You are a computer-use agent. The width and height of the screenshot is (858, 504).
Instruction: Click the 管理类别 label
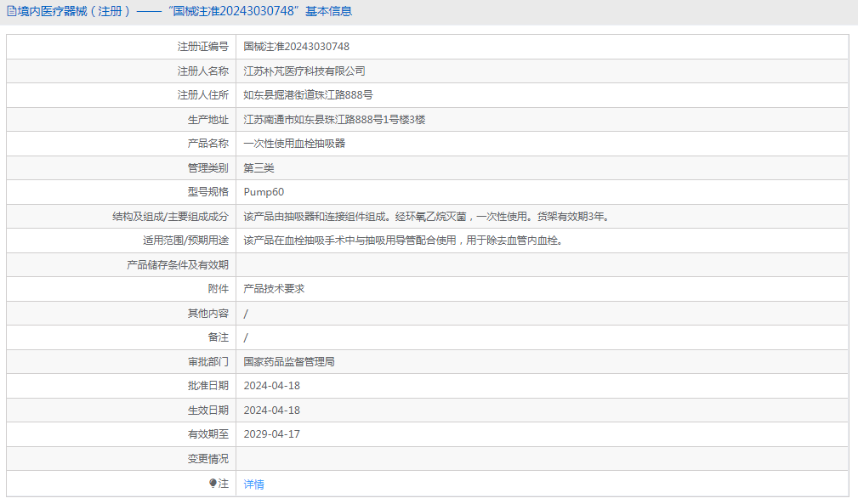point(208,167)
